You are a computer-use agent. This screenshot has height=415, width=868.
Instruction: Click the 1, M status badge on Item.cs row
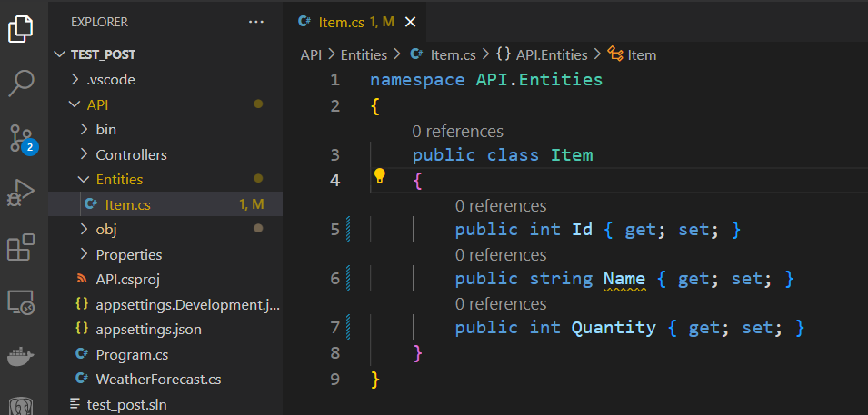[252, 204]
